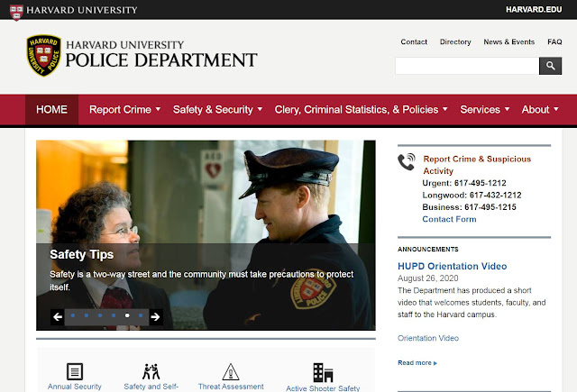Click the Business: 617-495-1215 number
Screen dimensions: 577x392
click(469, 207)
